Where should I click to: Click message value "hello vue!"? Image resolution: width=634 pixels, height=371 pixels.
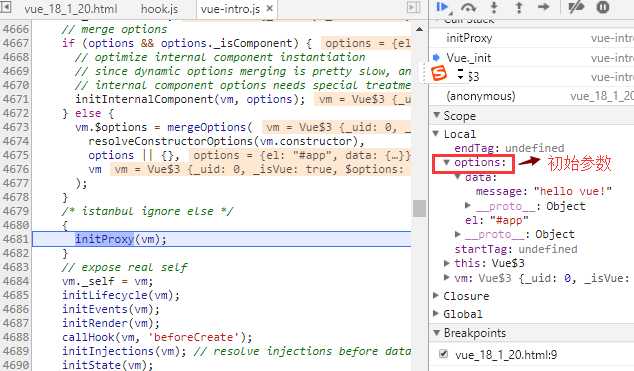[573, 191]
